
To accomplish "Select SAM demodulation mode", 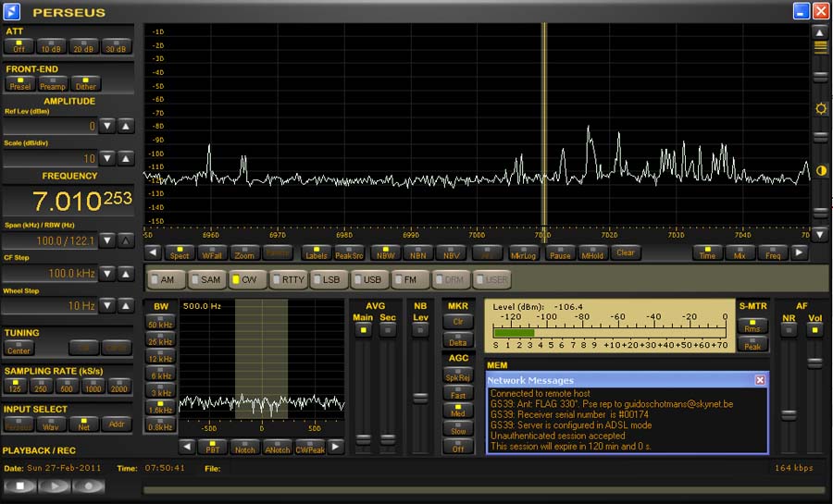I will point(207,279).
